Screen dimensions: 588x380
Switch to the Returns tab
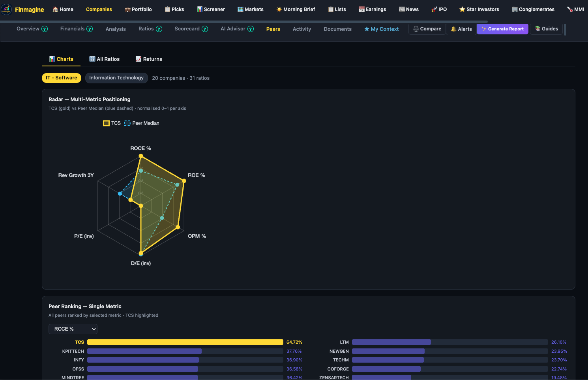[x=149, y=59]
